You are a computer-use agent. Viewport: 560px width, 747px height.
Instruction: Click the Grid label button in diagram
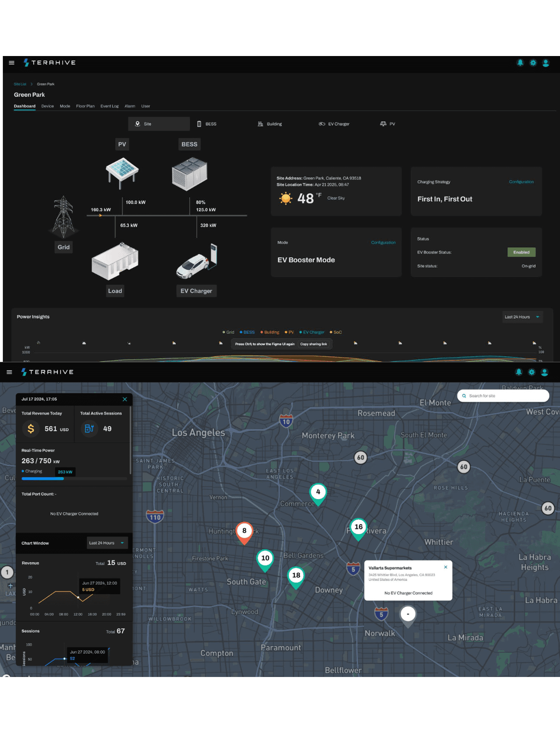[x=63, y=247]
